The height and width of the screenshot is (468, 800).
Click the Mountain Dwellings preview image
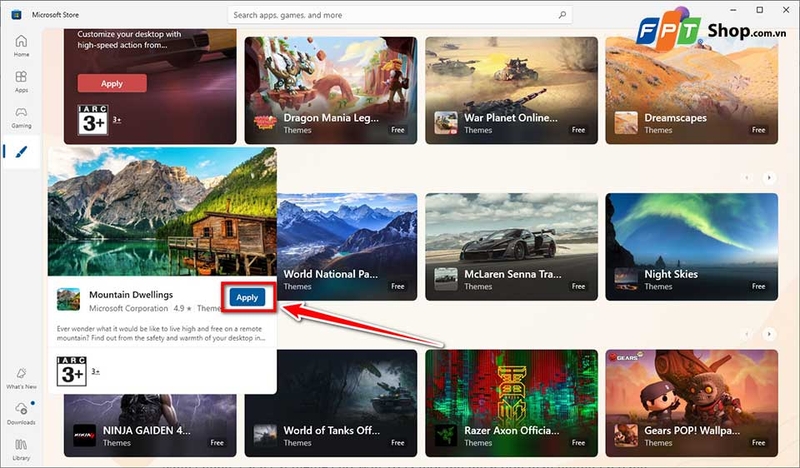pos(162,211)
